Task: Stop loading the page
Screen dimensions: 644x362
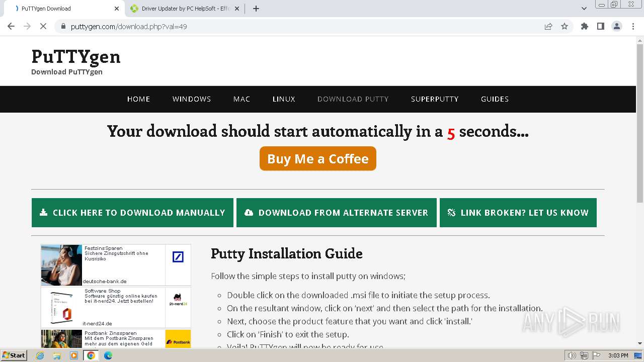Action: [x=43, y=26]
